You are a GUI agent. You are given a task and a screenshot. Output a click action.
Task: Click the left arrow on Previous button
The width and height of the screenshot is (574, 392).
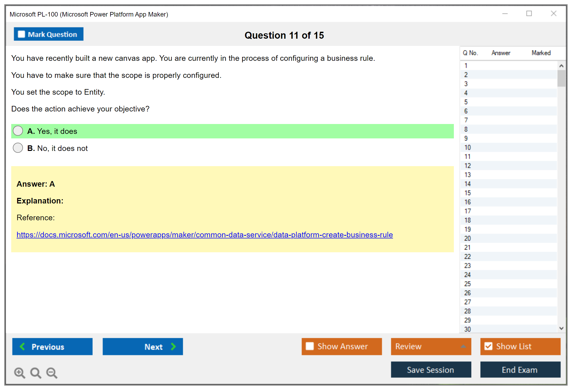coord(23,346)
